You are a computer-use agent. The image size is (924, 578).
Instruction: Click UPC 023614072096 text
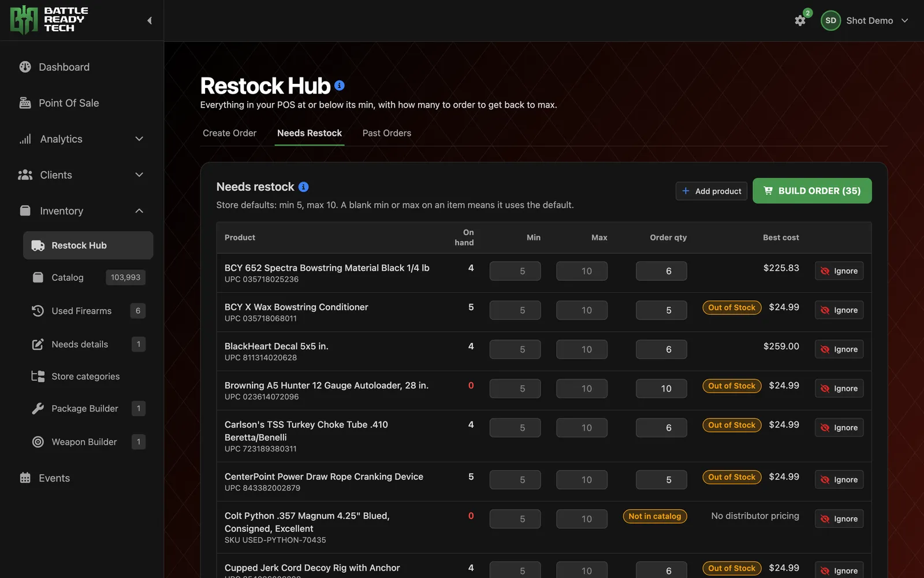[x=262, y=397]
